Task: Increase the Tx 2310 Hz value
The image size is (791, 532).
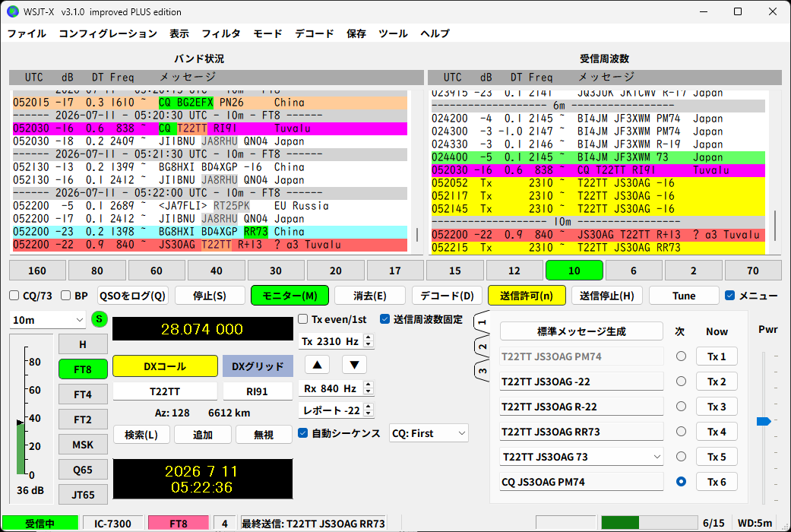Action: tap(369, 337)
